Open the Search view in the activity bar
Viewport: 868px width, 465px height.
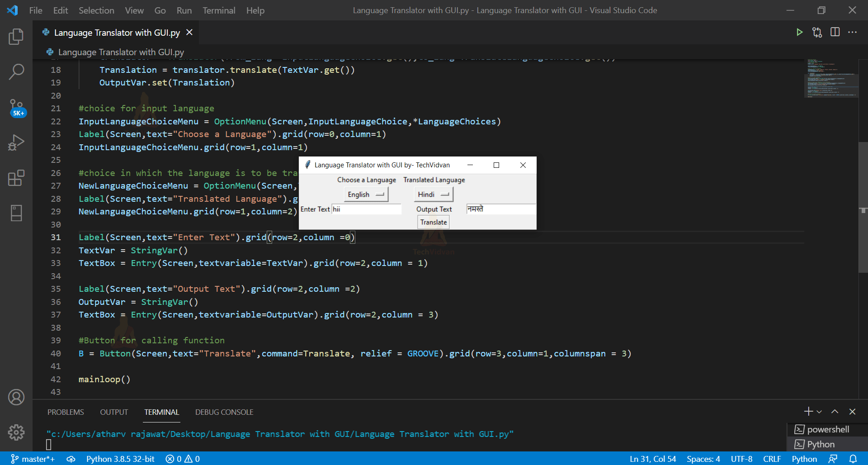(16, 71)
